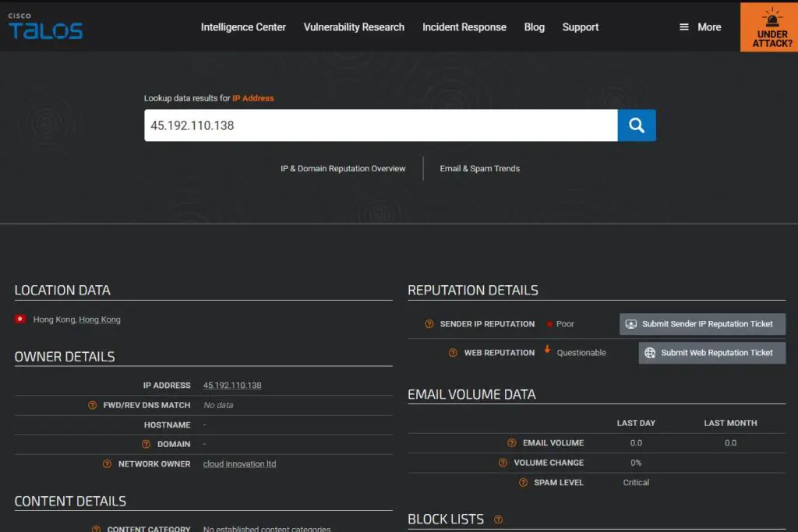The image size is (798, 532).
Task: Click help icon next to Sender IP Reputation
Action: click(x=429, y=324)
